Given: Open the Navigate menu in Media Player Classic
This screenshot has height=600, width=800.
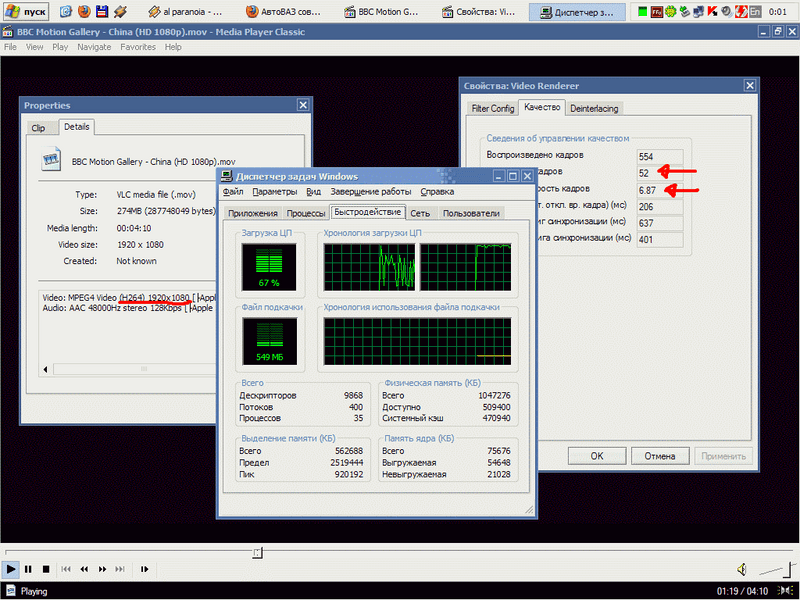Looking at the screenshot, I should 94,47.
